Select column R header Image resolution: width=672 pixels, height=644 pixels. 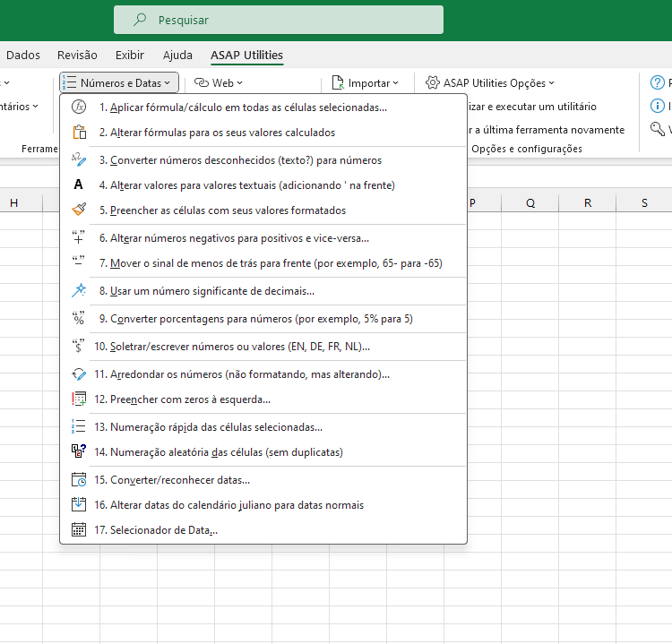click(x=588, y=202)
